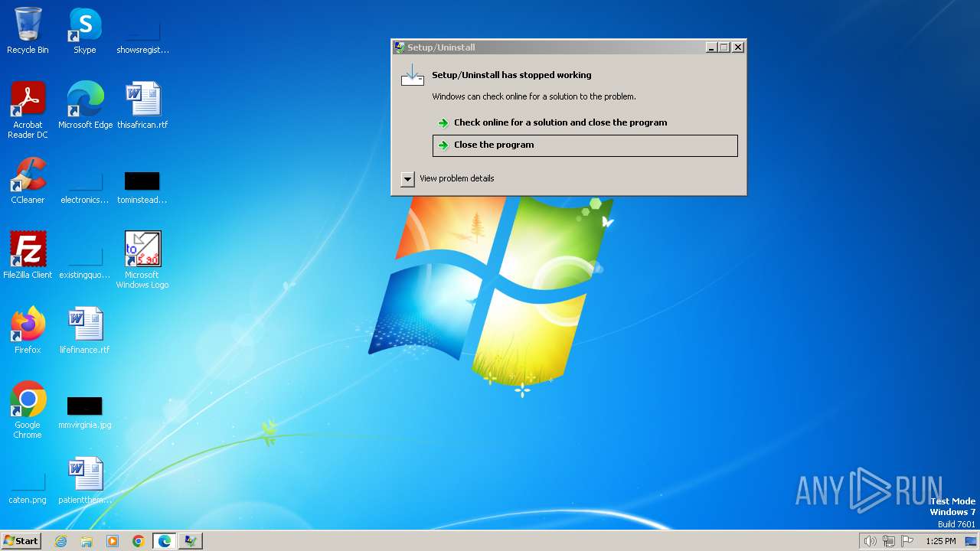This screenshot has height=551, width=980.
Task: Open Windows Explorer from the taskbar
Action: pyautogui.click(x=87, y=541)
